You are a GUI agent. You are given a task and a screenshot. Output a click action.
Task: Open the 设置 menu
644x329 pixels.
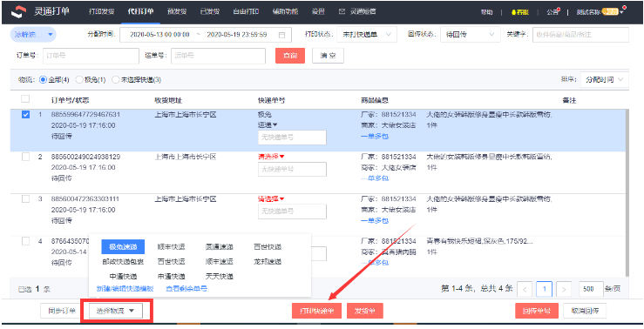coord(318,11)
